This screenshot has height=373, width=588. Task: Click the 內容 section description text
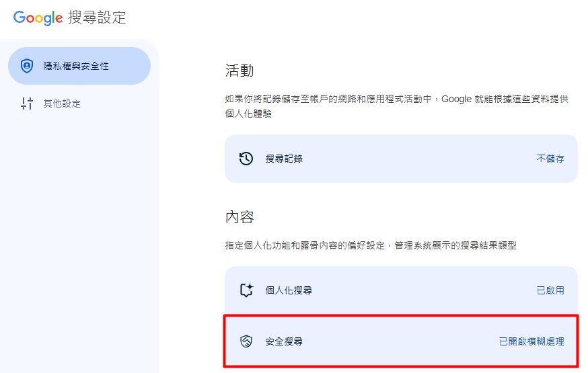tap(370, 246)
